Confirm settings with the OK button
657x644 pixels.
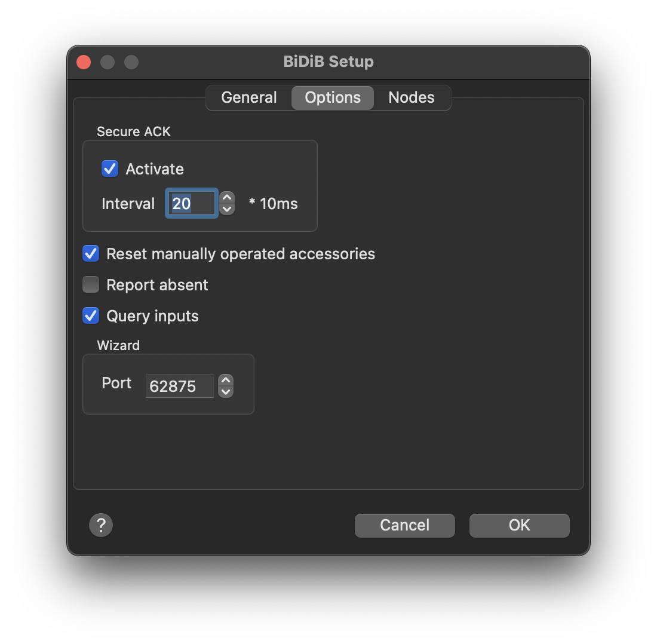click(519, 525)
